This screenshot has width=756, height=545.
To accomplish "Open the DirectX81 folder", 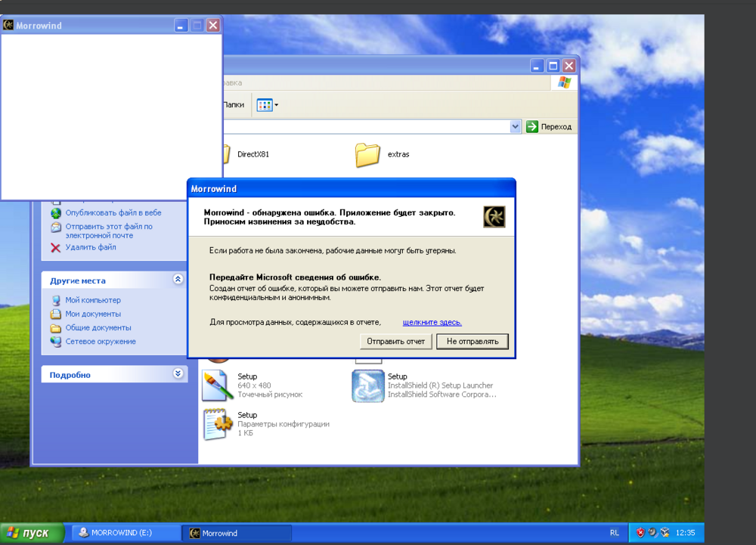I will coord(253,154).
